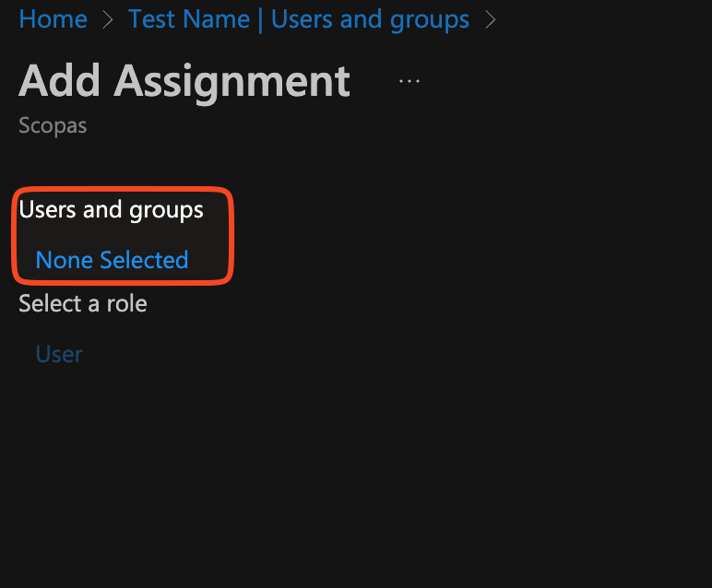The height and width of the screenshot is (588, 712).
Task: Click the word role in Select a role
Action: click(128, 303)
